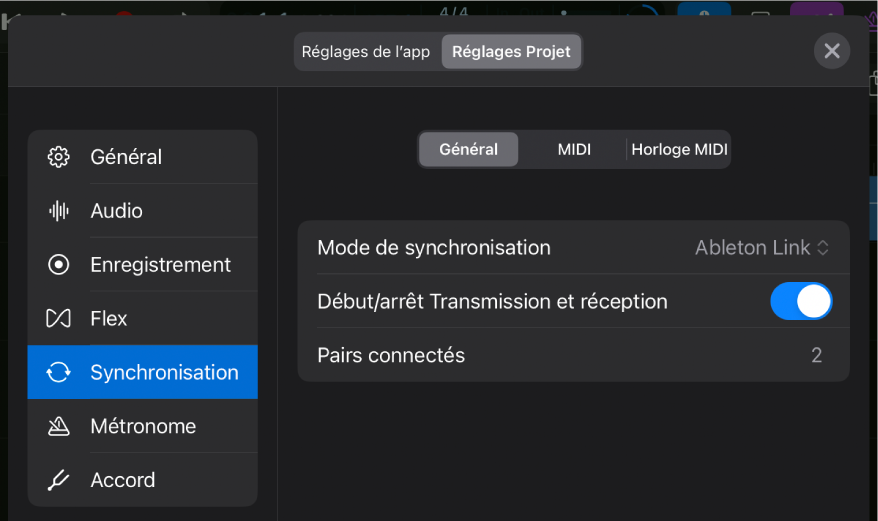The image size is (878, 521).
Task: Select the Synchronisation sidebar entry
Action: click(x=142, y=372)
